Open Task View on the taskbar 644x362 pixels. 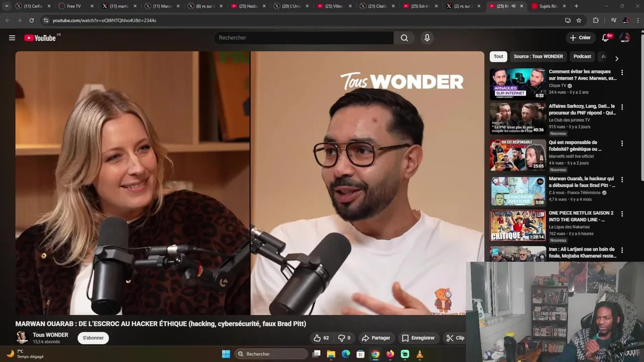coord(316,354)
